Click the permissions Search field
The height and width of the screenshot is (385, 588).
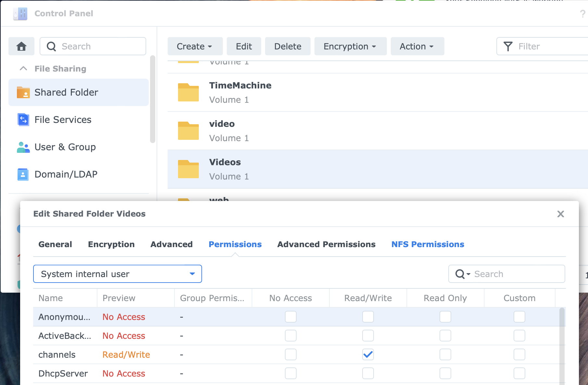coord(517,274)
